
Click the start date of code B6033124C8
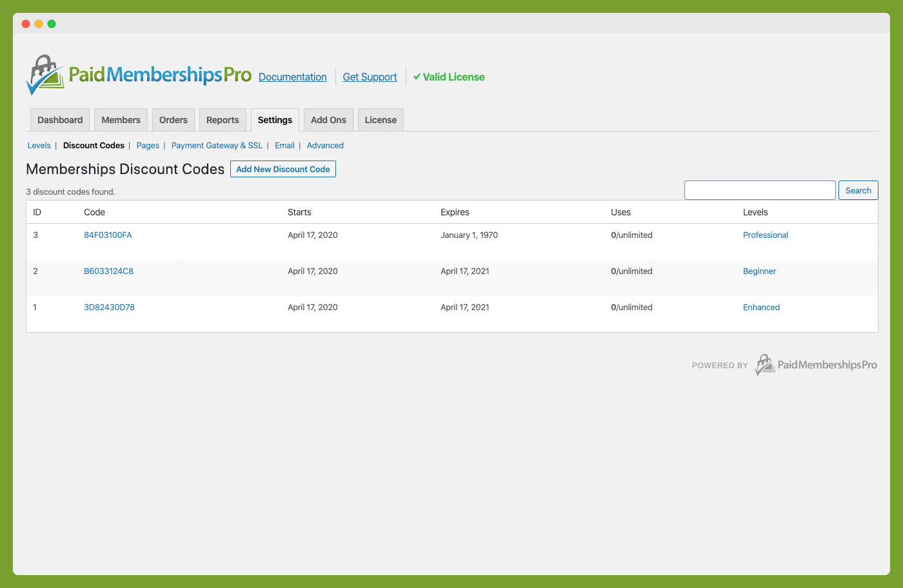click(313, 271)
